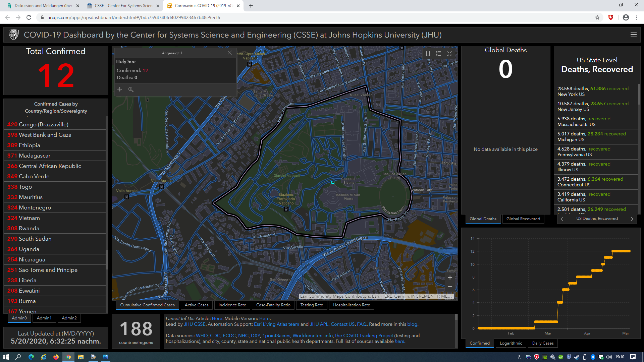
Task: Open Chrome three-dot menu
Action: pyautogui.click(x=637, y=17)
